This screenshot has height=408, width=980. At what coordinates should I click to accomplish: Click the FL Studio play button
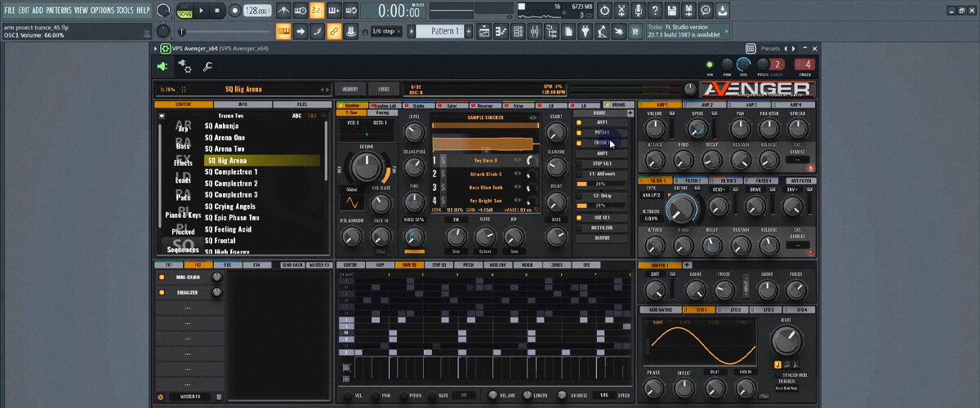coord(203,11)
